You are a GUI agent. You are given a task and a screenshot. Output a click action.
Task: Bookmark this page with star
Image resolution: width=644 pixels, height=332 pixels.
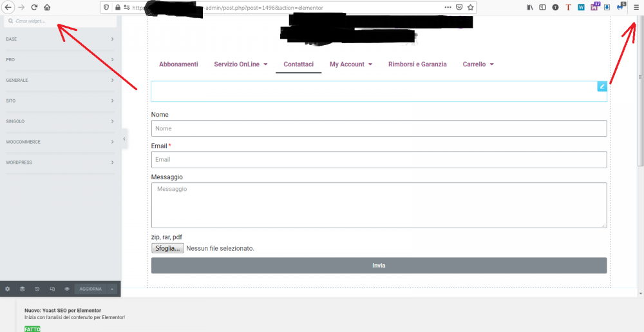coord(471,7)
